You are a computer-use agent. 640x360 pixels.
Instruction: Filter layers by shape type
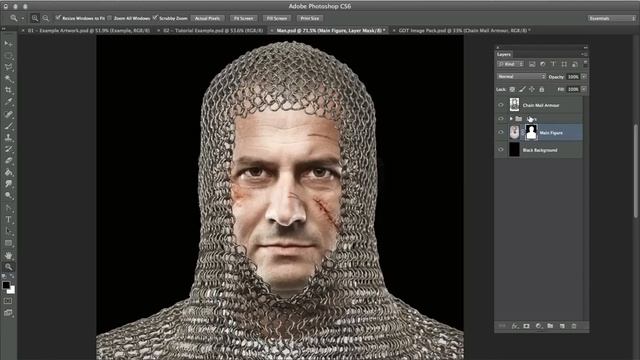click(x=564, y=64)
